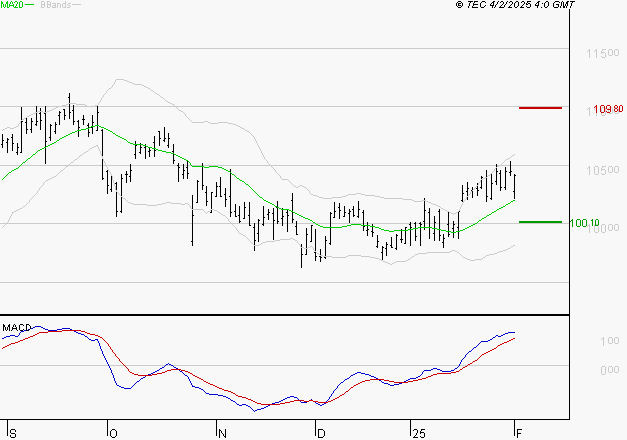Click the green support level line
The height and width of the screenshot is (440, 627).
[540, 222]
